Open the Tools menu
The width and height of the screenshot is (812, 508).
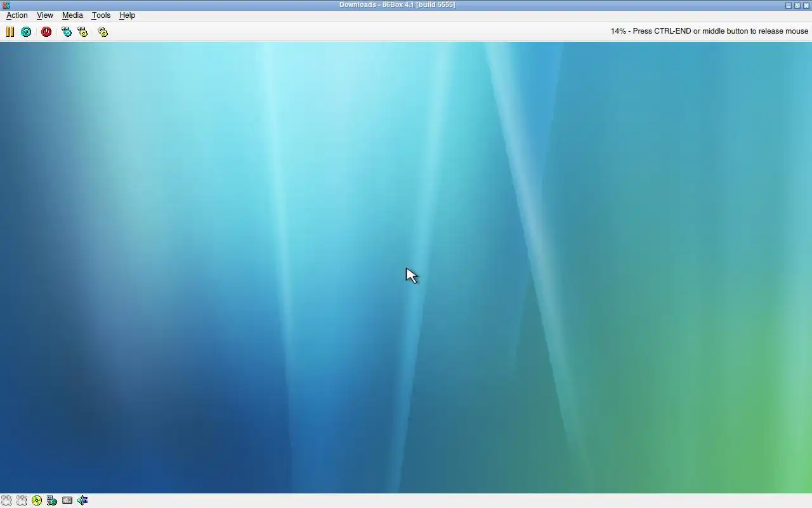101,15
